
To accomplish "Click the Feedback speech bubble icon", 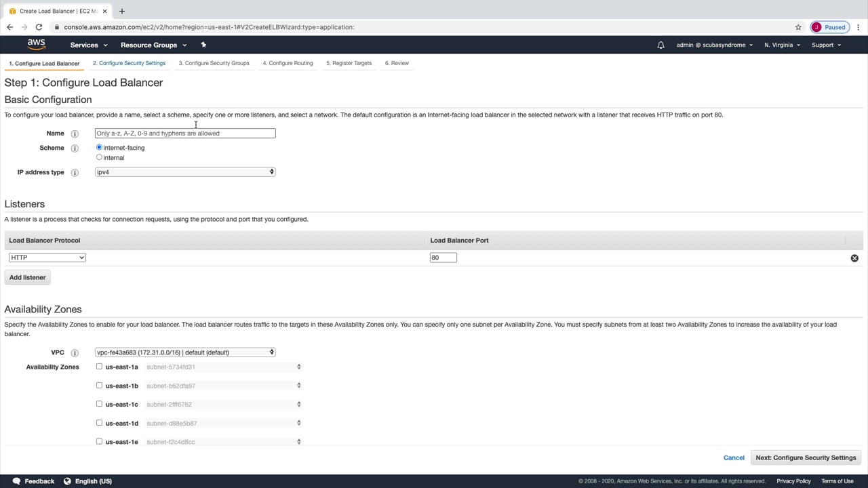I will 16,481.
